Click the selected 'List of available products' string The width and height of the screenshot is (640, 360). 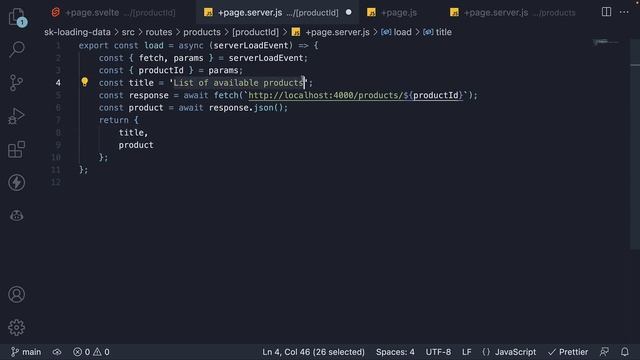coord(239,83)
